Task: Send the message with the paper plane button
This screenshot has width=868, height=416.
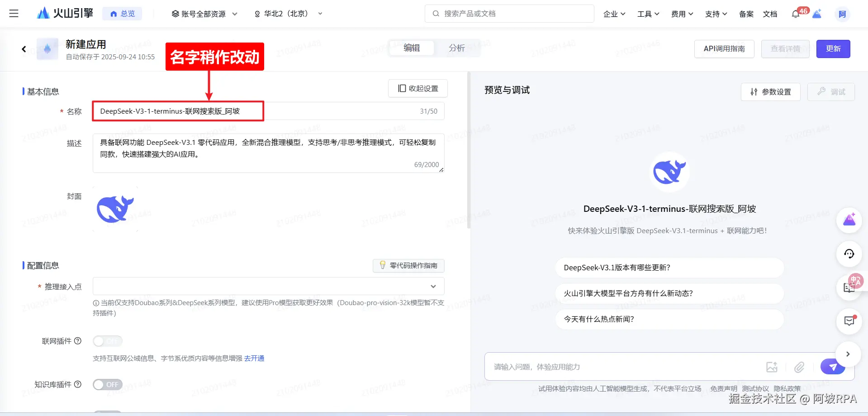Action: [x=833, y=367]
